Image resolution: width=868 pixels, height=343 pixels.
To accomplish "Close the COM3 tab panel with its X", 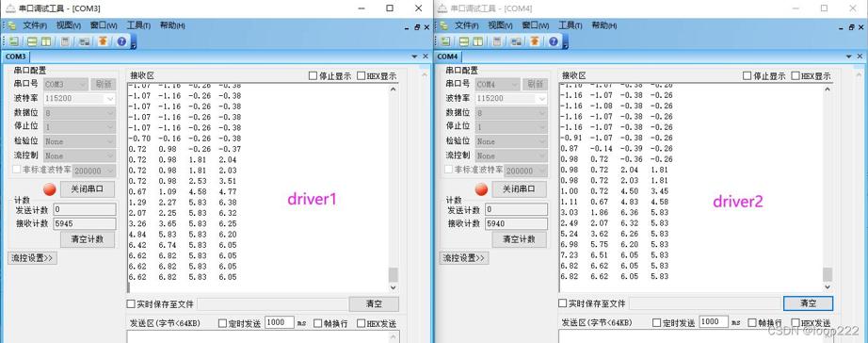I will (x=426, y=57).
